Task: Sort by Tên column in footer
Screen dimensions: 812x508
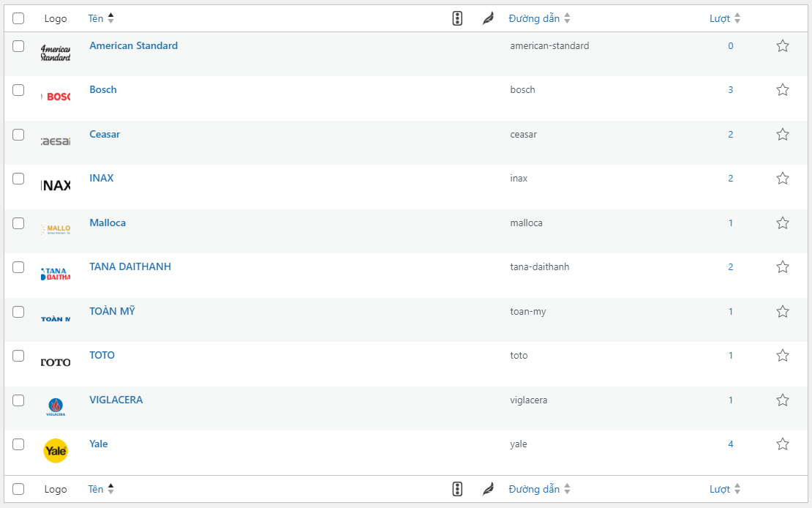Action: point(101,489)
